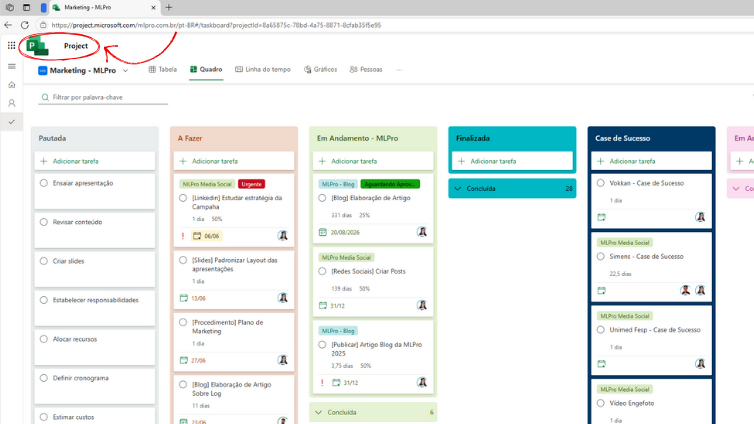Click the red priority mark on Linkedin card
The height and width of the screenshot is (424, 754).
tap(183, 236)
